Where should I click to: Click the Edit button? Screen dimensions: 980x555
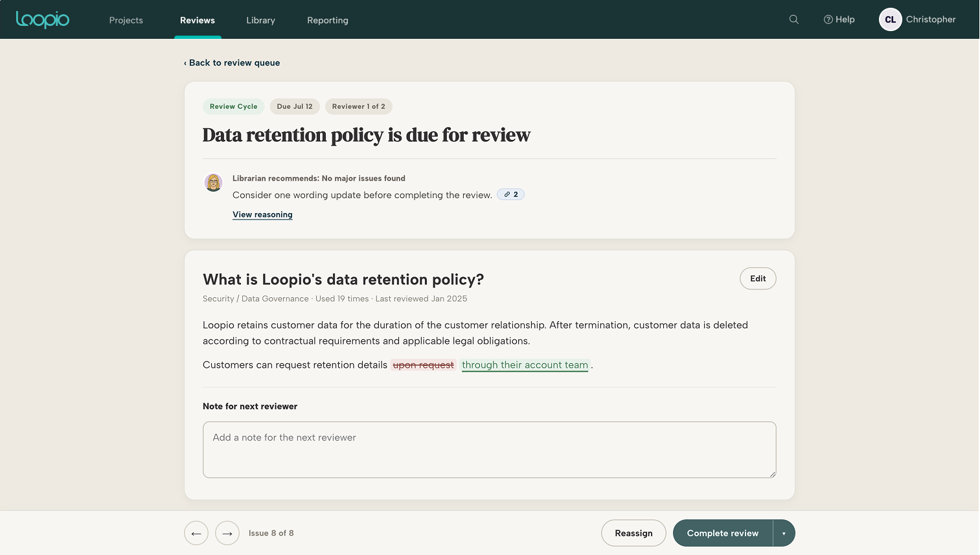[758, 278]
